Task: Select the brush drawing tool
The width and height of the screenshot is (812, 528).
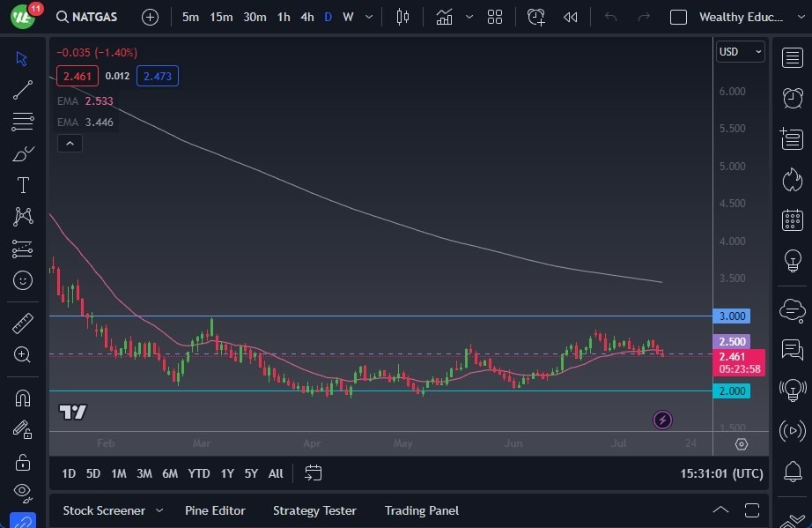Action: coord(22,154)
